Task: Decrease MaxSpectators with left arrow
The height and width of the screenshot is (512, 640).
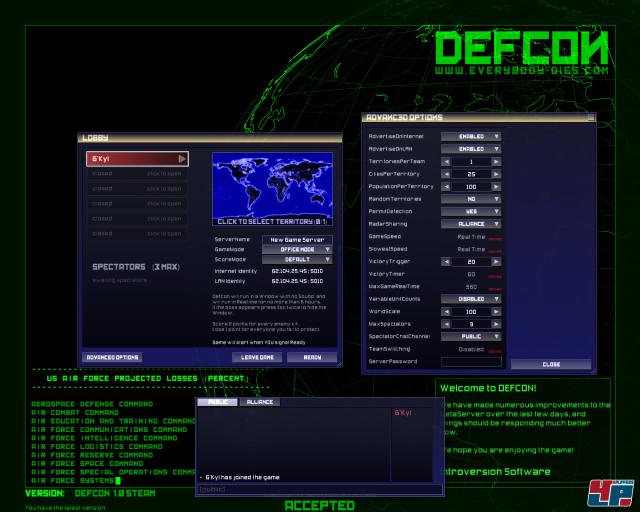Action: pyautogui.click(x=446, y=324)
